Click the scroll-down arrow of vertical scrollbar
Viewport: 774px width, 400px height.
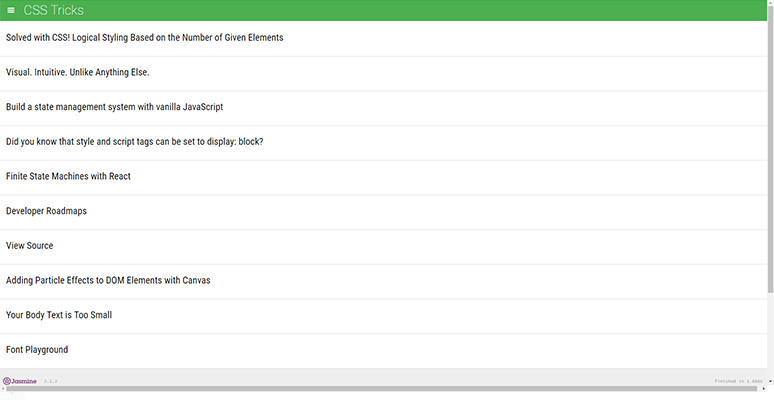click(770, 380)
